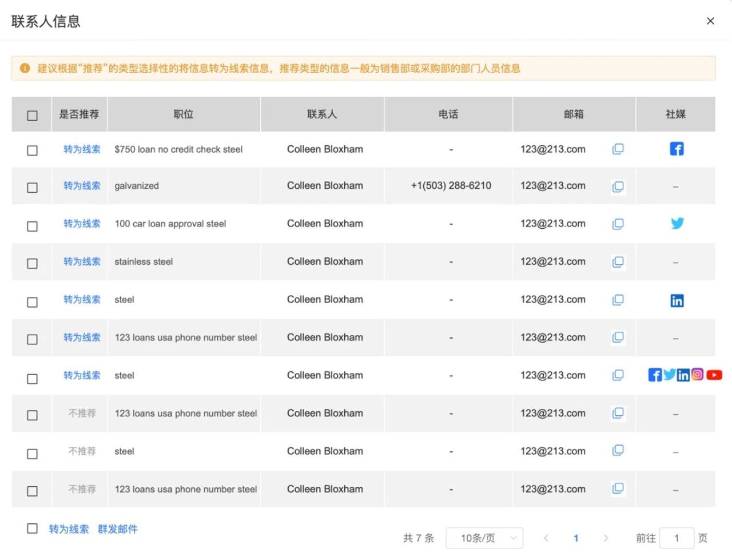Image resolution: width=732 pixels, height=560 pixels.
Task: Toggle the select-all checkbox in table header
Action: pyautogui.click(x=33, y=116)
